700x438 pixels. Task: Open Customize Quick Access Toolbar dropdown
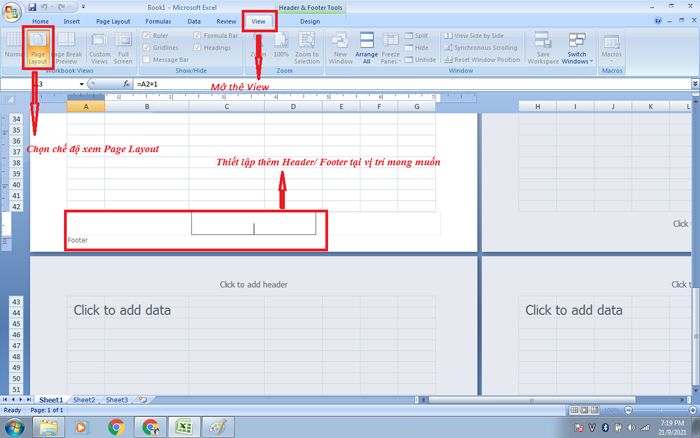pos(83,7)
